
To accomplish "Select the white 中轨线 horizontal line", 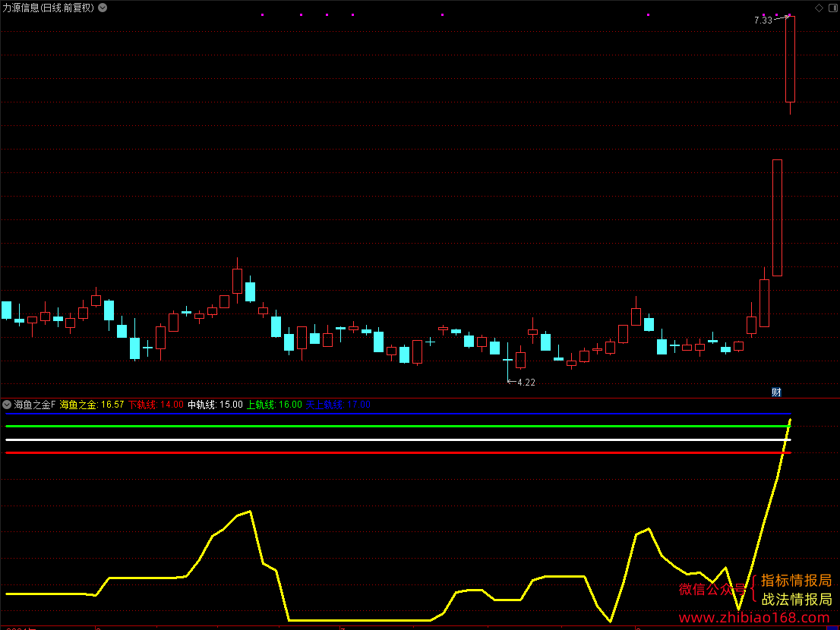I will coord(398,440).
